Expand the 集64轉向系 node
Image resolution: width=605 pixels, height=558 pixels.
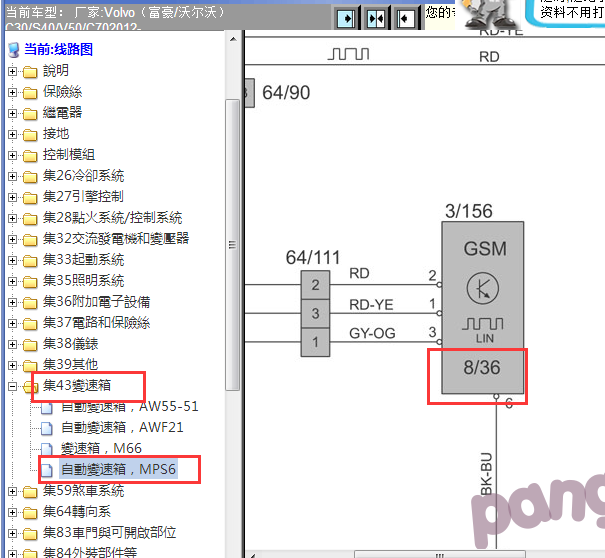[x=12, y=512]
